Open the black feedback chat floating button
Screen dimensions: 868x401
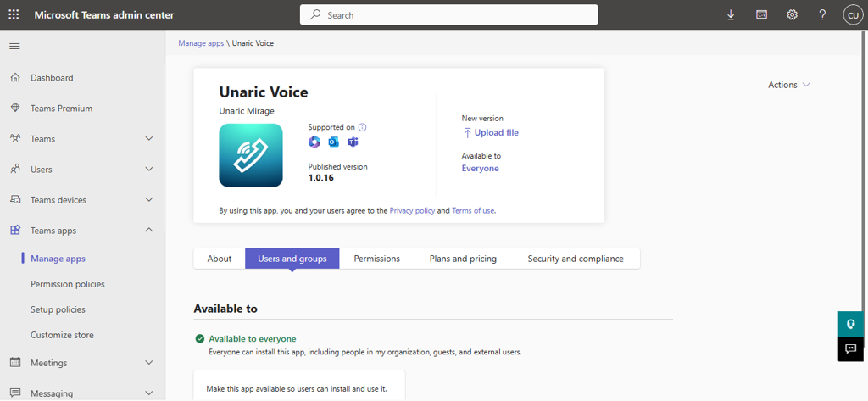point(851,349)
